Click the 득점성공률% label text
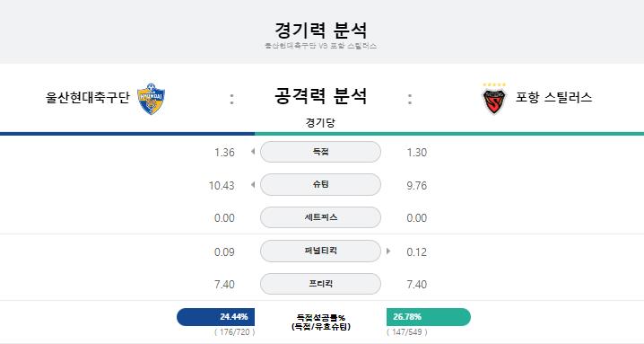 [x=321, y=318]
